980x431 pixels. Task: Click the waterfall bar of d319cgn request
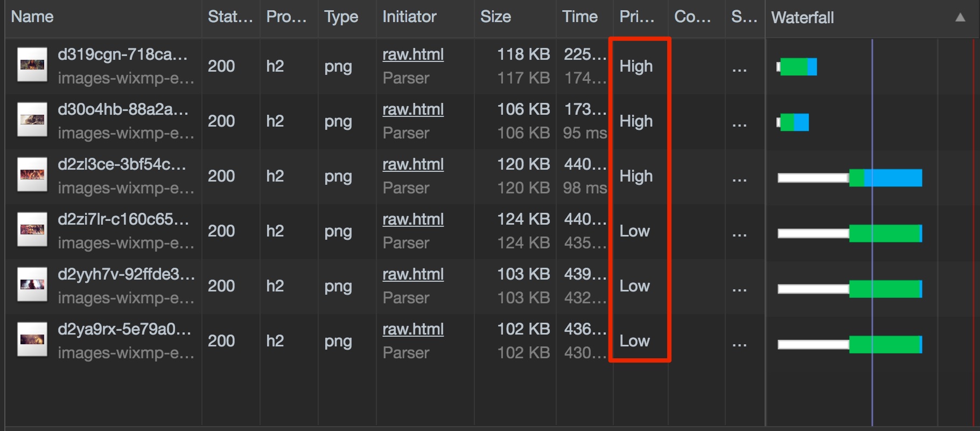tap(797, 67)
